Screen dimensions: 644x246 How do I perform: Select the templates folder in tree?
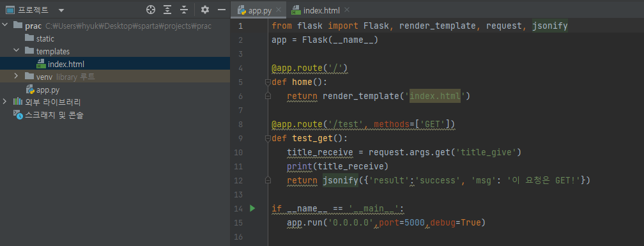pos(53,51)
